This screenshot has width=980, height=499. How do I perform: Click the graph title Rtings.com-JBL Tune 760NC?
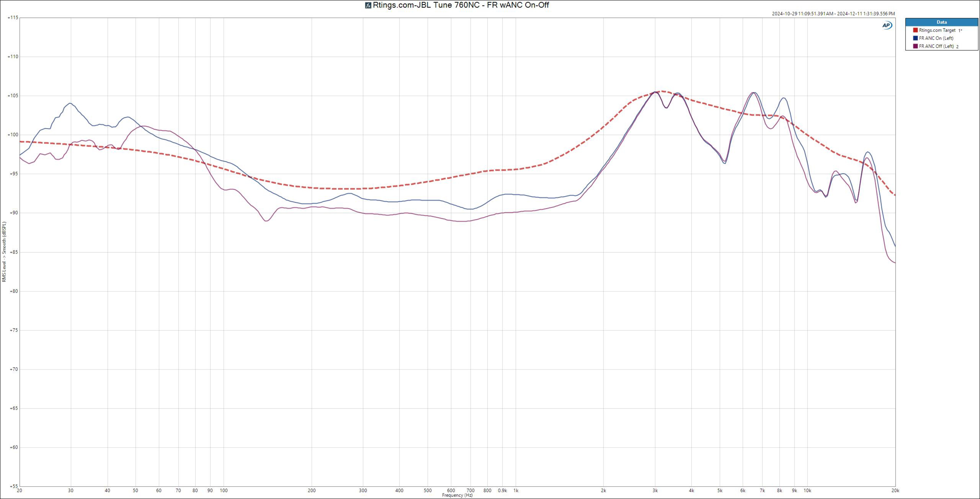click(460, 5)
